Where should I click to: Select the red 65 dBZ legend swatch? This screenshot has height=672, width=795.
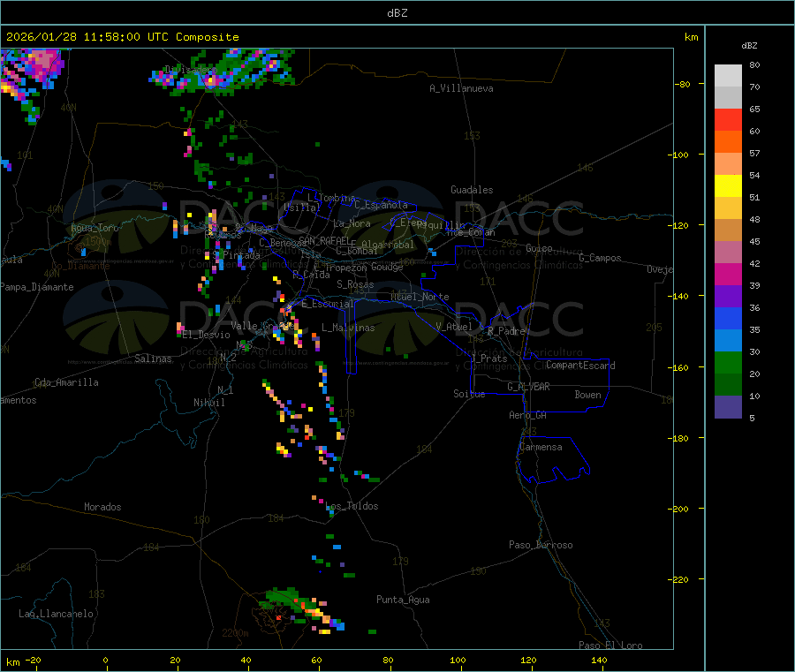pos(728,119)
